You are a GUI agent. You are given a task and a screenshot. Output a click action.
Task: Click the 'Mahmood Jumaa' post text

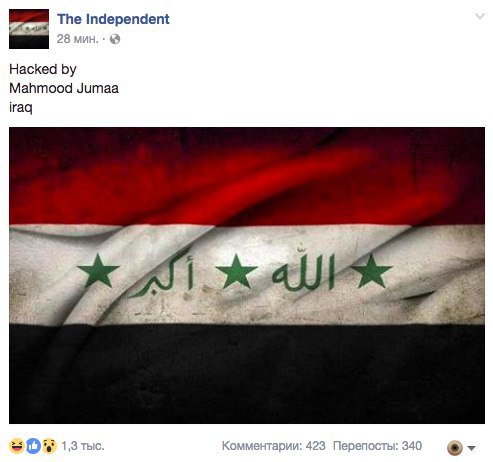tap(64, 88)
